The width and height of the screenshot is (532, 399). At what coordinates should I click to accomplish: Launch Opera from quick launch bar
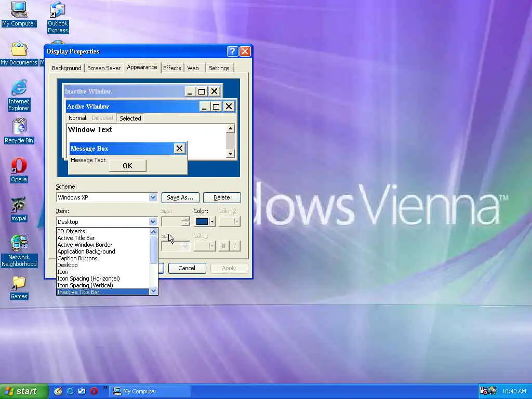tap(94, 391)
